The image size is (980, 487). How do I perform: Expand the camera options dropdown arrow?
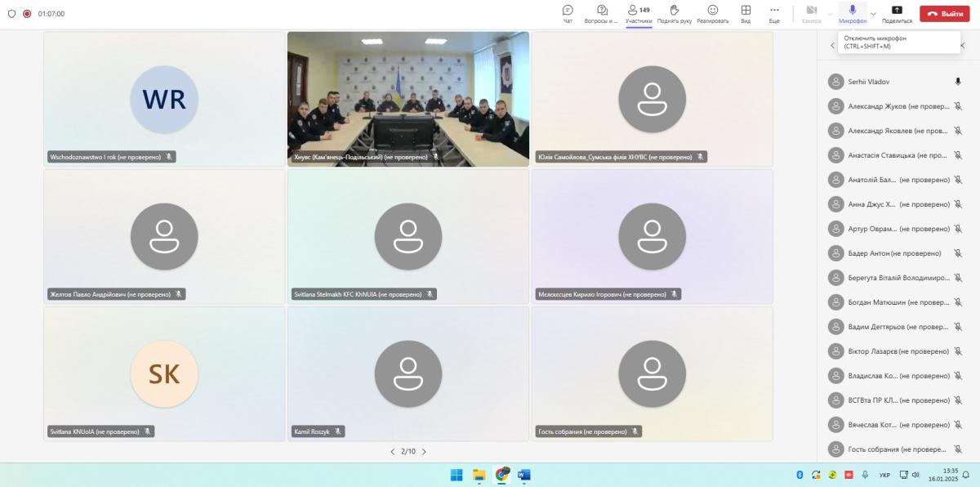pos(830,14)
